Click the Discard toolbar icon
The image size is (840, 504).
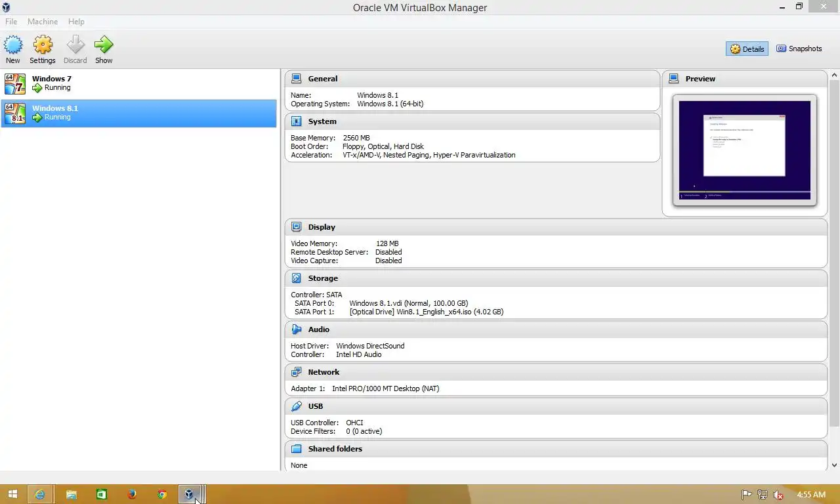pos(75,45)
